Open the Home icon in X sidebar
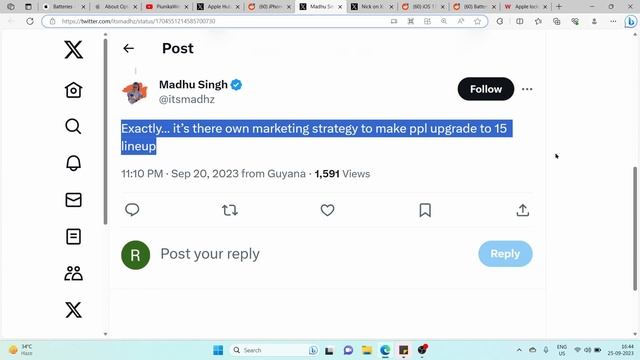 [73, 90]
